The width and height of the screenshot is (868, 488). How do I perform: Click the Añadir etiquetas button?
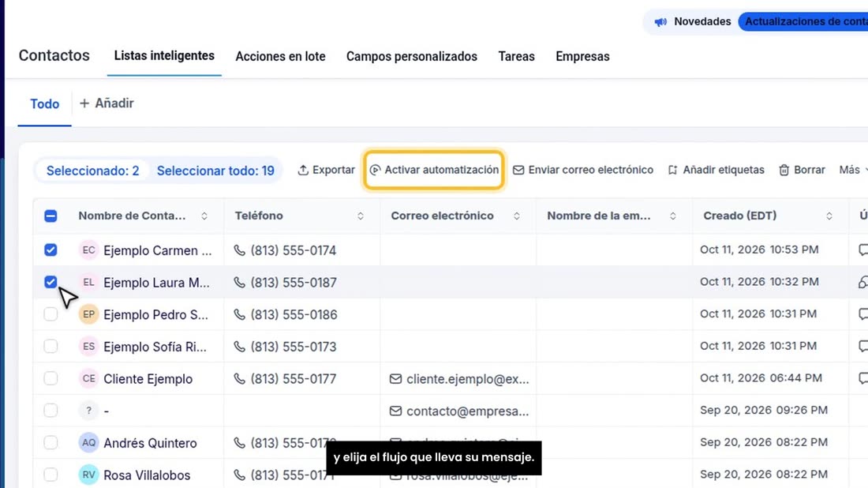[716, 170]
